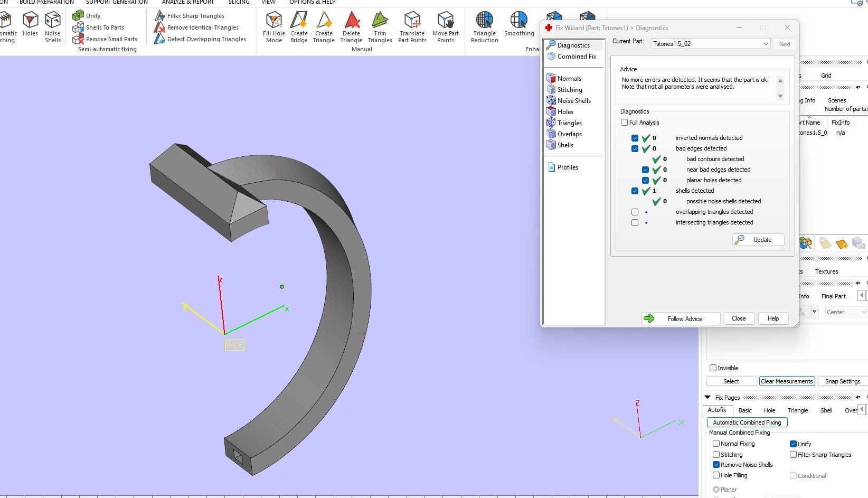Go to Shells page in Fix Wizard
The image size is (868, 498).
pos(560,145)
